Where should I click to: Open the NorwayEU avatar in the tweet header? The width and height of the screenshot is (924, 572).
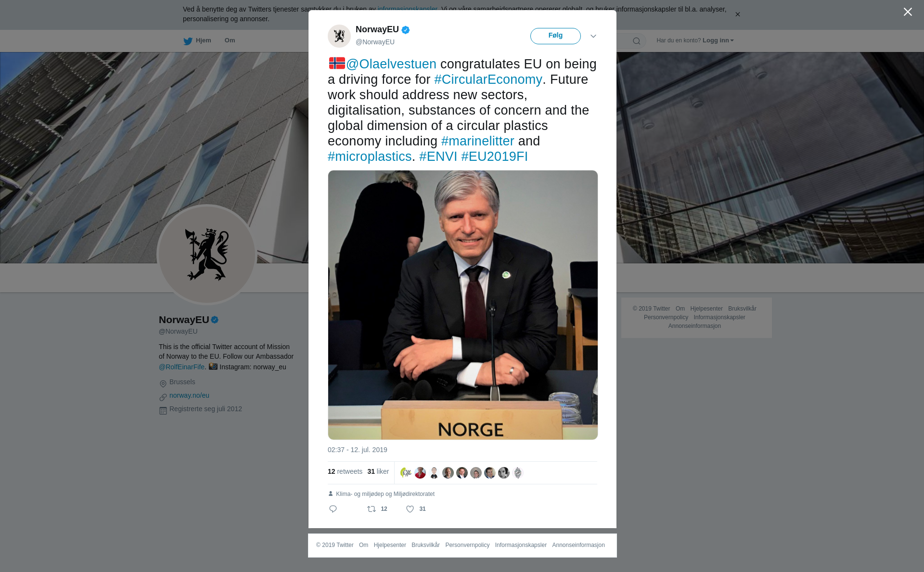(339, 36)
